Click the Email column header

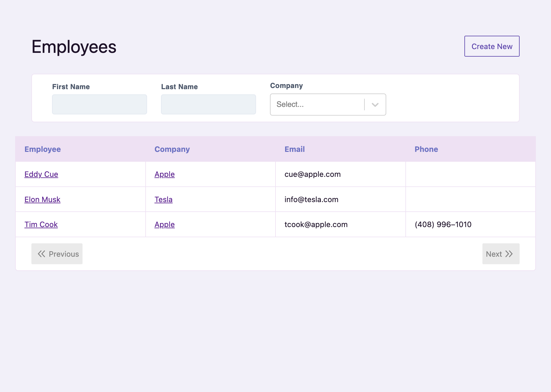coord(294,149)
